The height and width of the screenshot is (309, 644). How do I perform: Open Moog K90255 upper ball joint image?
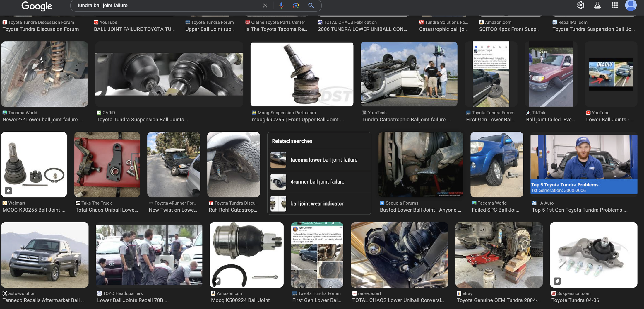(x=302, y=74)
